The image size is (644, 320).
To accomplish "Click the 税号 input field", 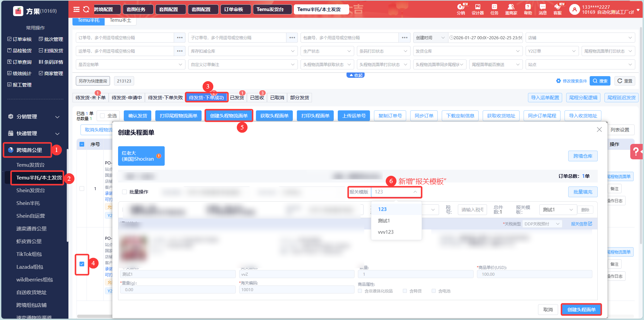I will pyautogui.click(x=472, y=210).
